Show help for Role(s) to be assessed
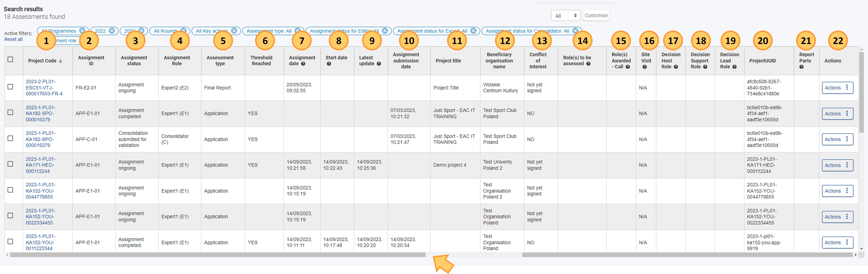The image size is (868, 274). coord(588,64)
